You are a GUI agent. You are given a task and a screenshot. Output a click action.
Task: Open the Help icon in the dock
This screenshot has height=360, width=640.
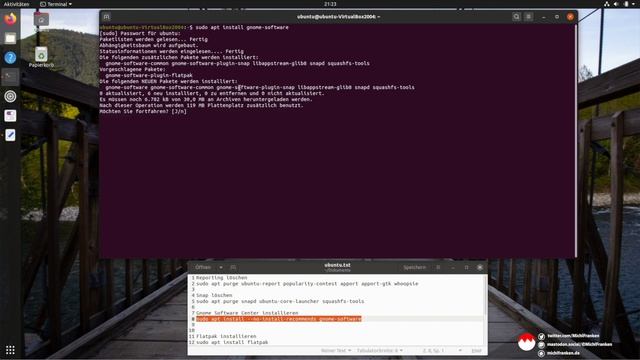pyautogui.click(x=10, y=58)
